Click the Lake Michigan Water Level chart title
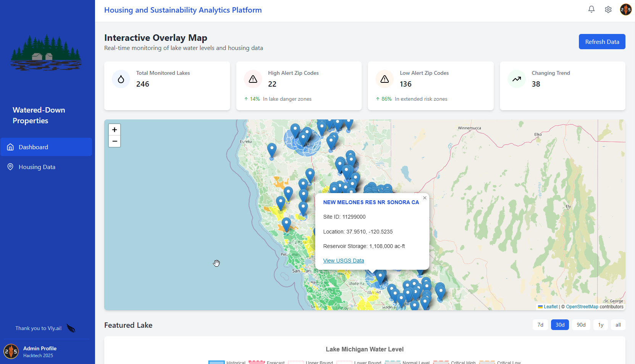The image size is (635, 364). [364, 349]
